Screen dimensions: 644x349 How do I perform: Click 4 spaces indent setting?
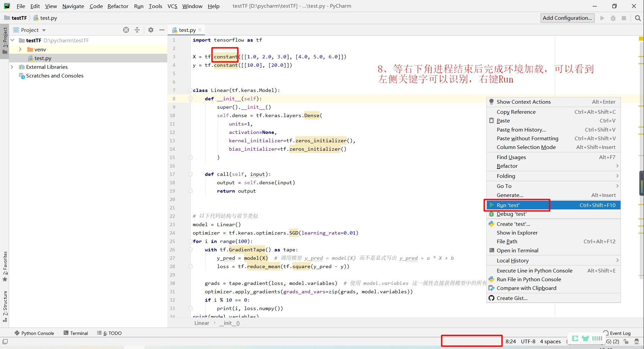tap(550, 342)
